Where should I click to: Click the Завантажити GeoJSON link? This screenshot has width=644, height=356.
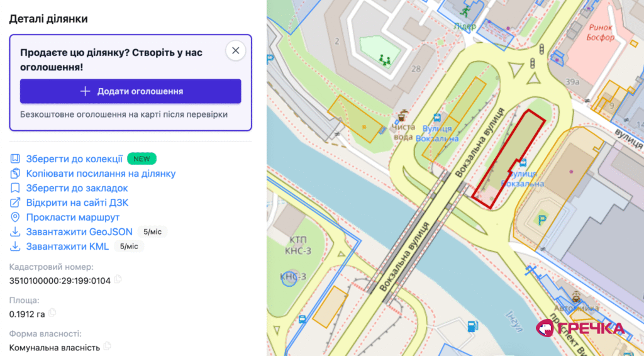[79, 232]
